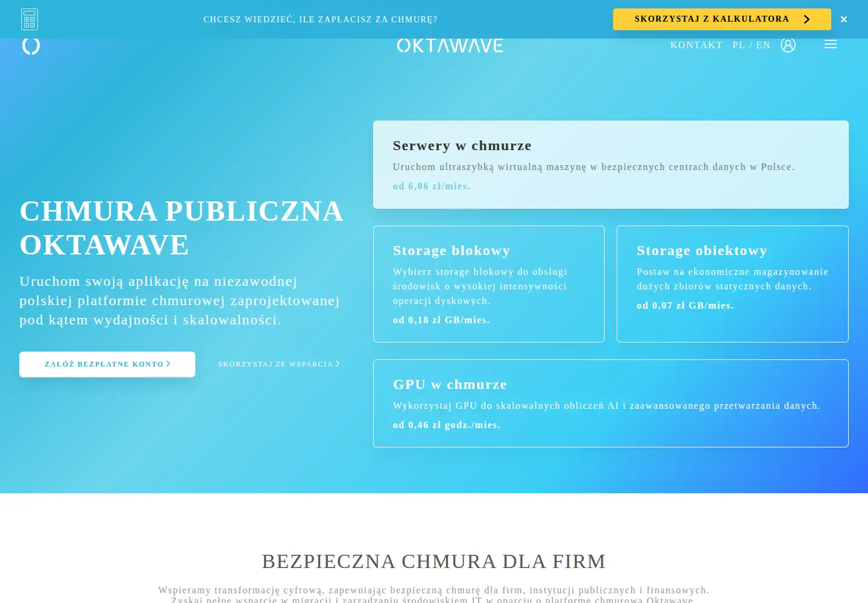Open the Kontakt menu link
868x603 pixels.
tap(696, 45)
